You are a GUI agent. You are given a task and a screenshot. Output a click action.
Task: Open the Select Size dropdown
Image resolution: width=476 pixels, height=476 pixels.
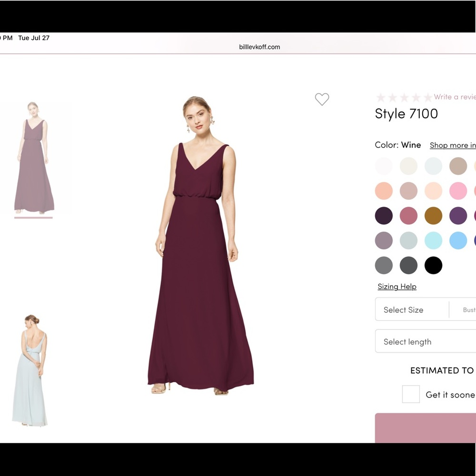(403, 309)
